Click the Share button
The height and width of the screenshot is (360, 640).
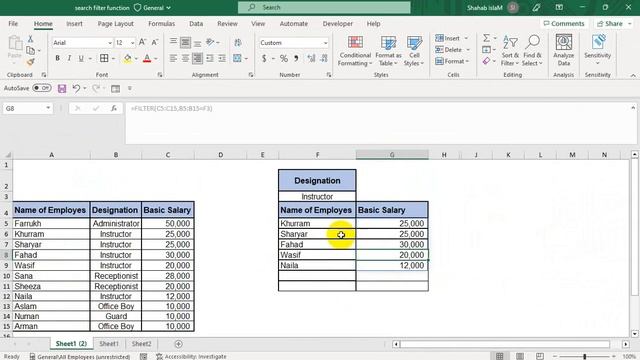(614, 24)
